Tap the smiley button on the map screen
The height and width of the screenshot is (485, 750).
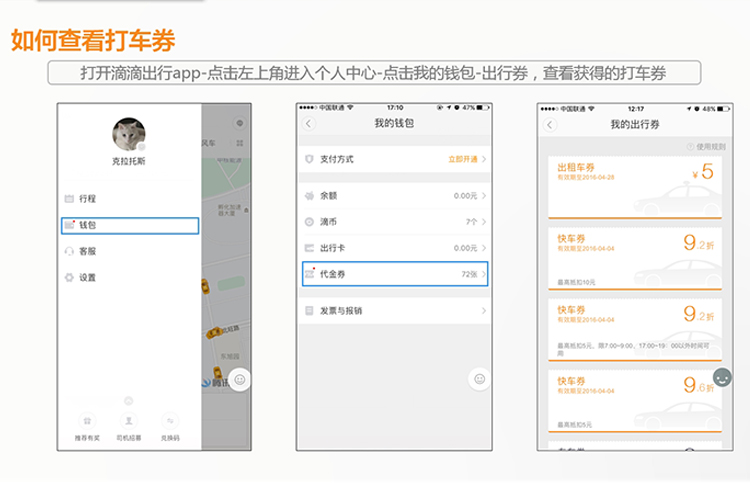[x=240, y=380]
